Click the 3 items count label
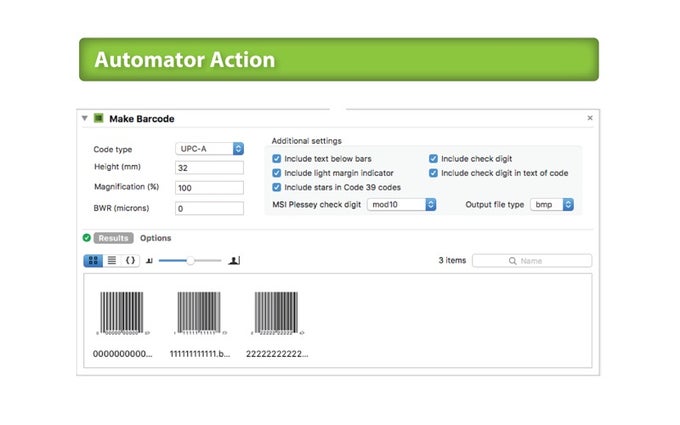This screenshot has width=680, height=425. (x=452, y=260)
